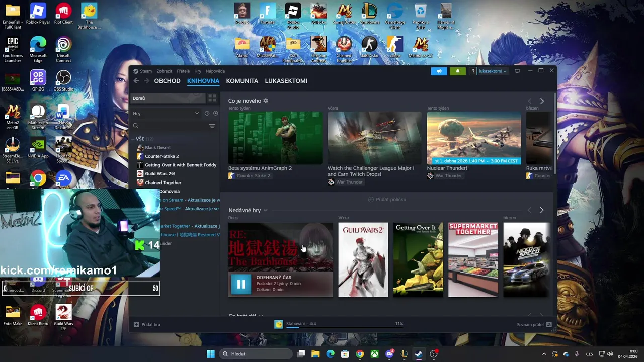This screenshot has height=362, width=644.
Task: Open OBS Studio taskbar icon
Action: coord(434,354)
